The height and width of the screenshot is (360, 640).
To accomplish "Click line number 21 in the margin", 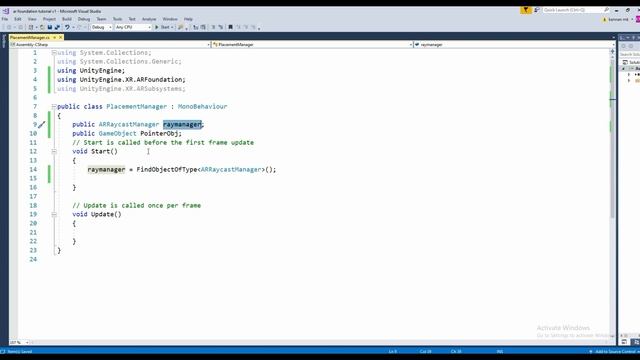I will pos(33,232).
